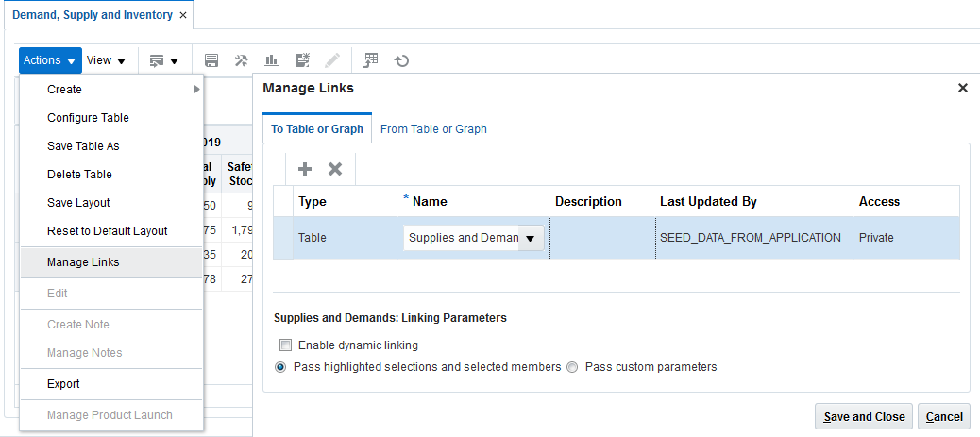Click the Cancel button
The height and width of the screenshot is (437, 980).
point(943,416)
